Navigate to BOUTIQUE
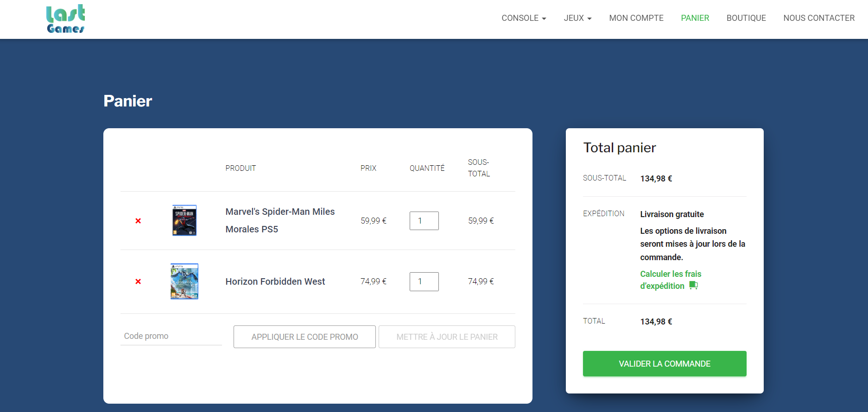This screenshot has height=412, width=868. [746, 18]
